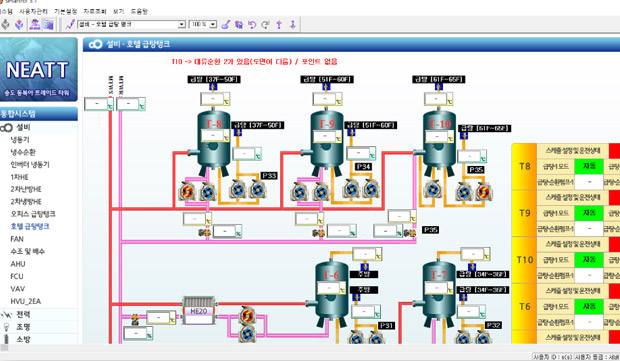
Task: Click the P33 pump icon near T-8
Action: [257, 190]
